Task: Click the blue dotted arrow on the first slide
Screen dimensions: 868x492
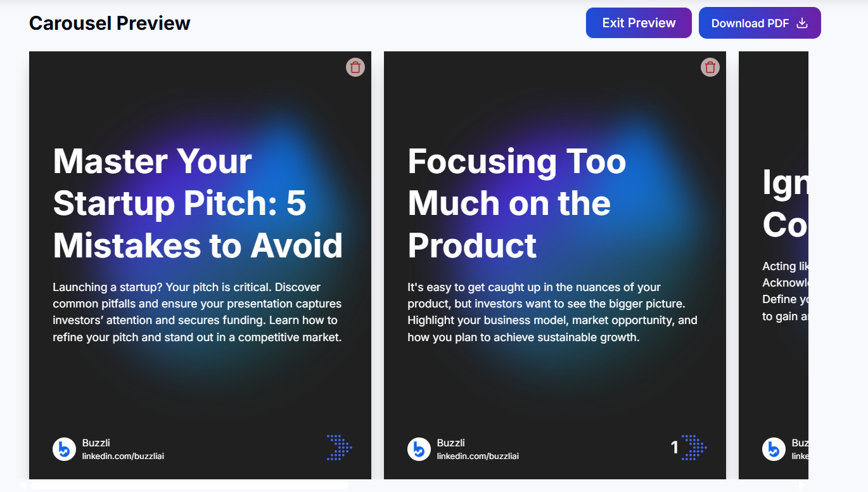Action: click(340, 448)
